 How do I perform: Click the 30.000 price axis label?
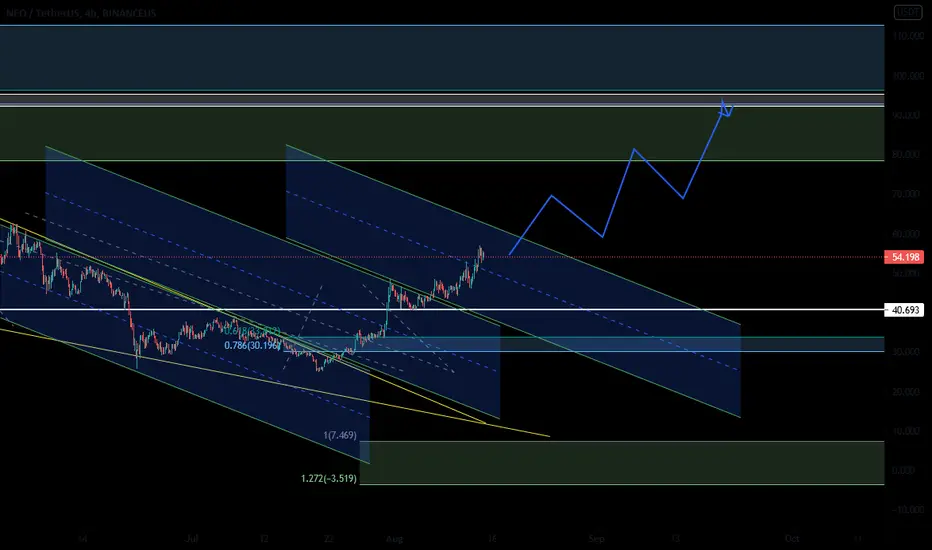click(x=908, y=352)
